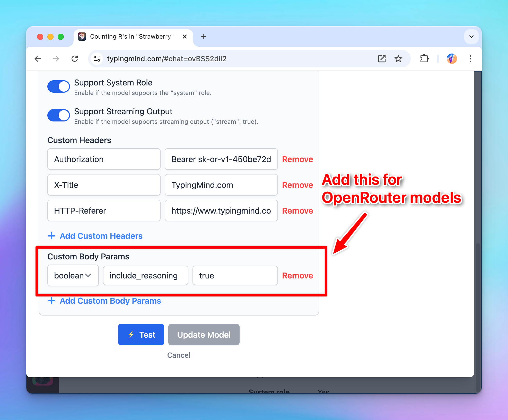Click the Authorization header name field
508x420 pixels.
(x=104, y=159)
